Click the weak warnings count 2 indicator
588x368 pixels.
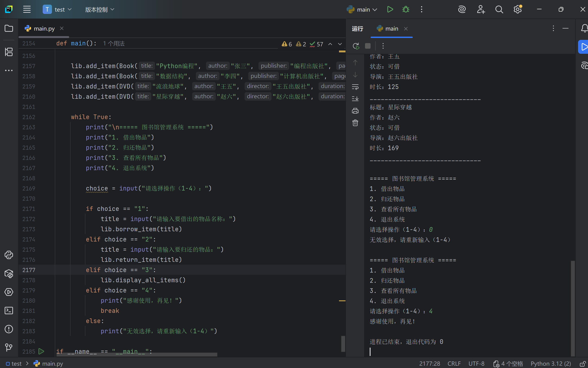point(301,44)
